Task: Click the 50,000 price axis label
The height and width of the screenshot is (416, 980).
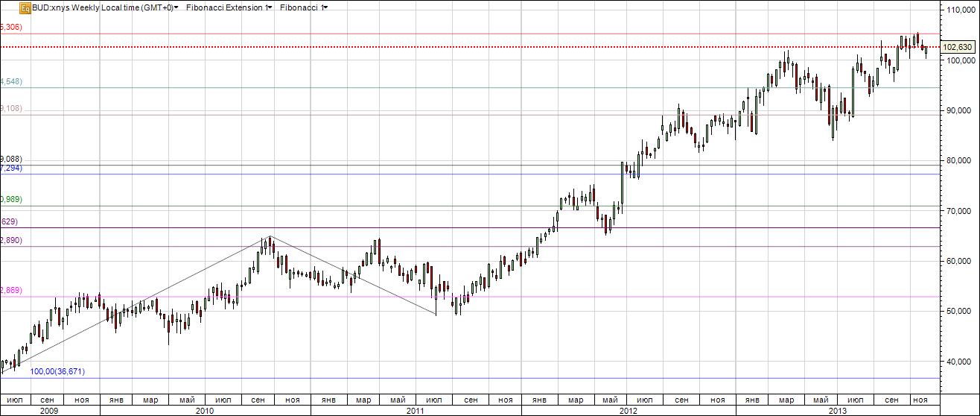Action: click(960, 311)
